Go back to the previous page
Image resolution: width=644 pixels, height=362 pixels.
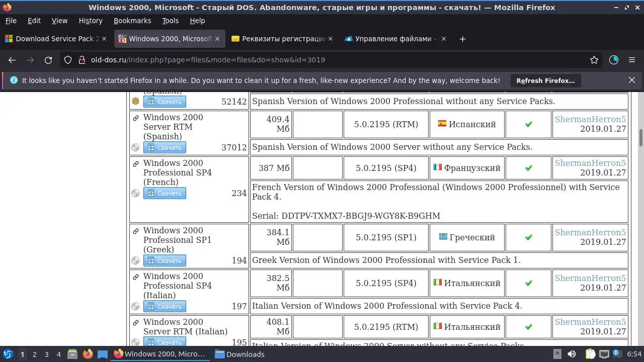(12, 60)
